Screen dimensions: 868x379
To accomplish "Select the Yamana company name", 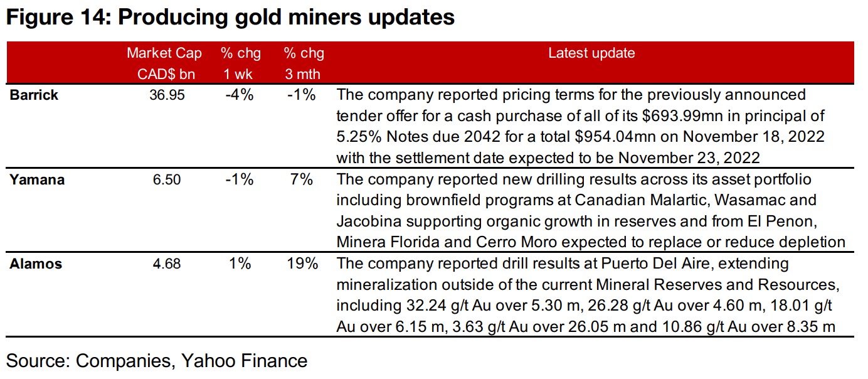I will [36, 180].
